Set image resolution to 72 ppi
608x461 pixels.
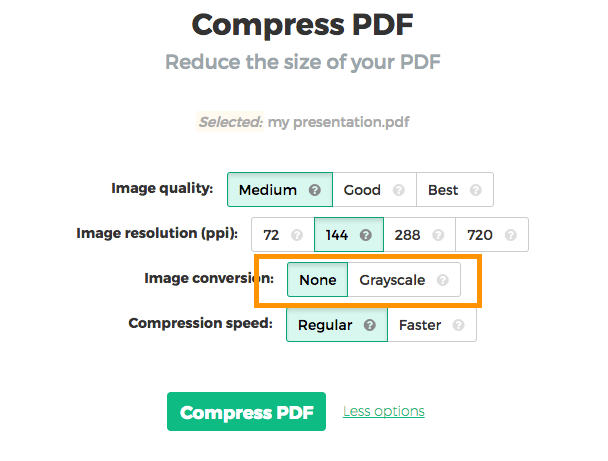click(271, 236)
